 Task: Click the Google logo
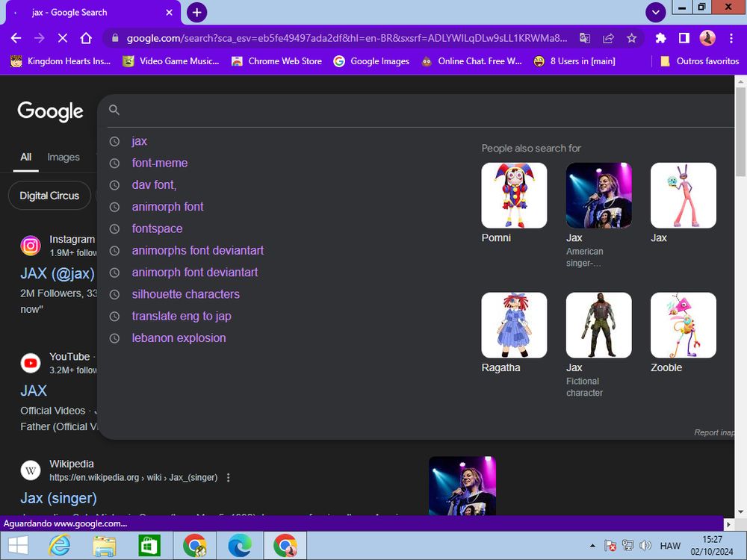click(50, 111)
